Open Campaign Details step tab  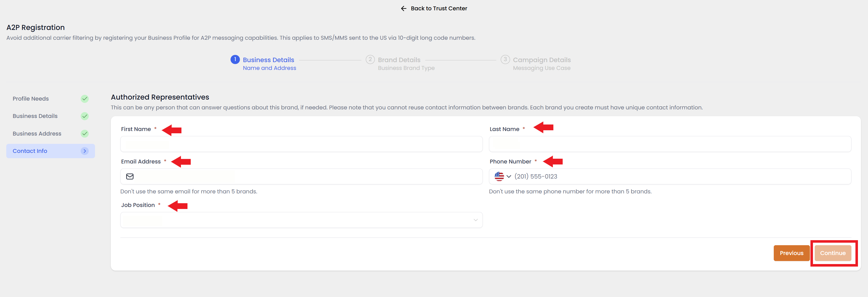[x=542, y=60]
